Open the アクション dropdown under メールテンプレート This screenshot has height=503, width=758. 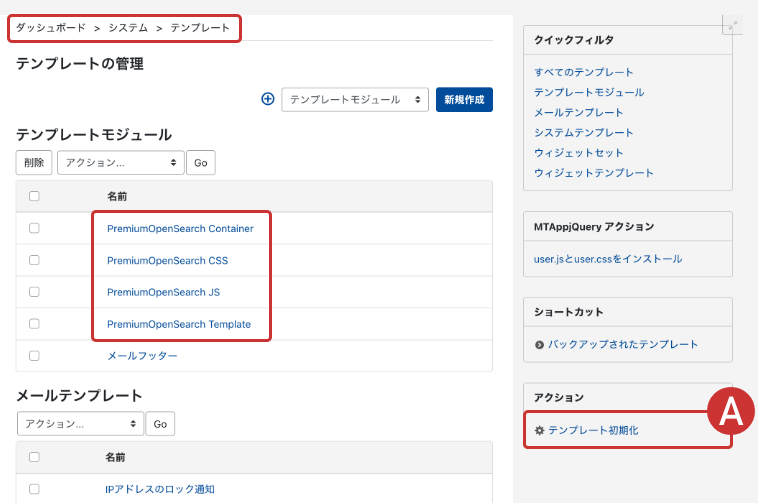coord(80,424)
